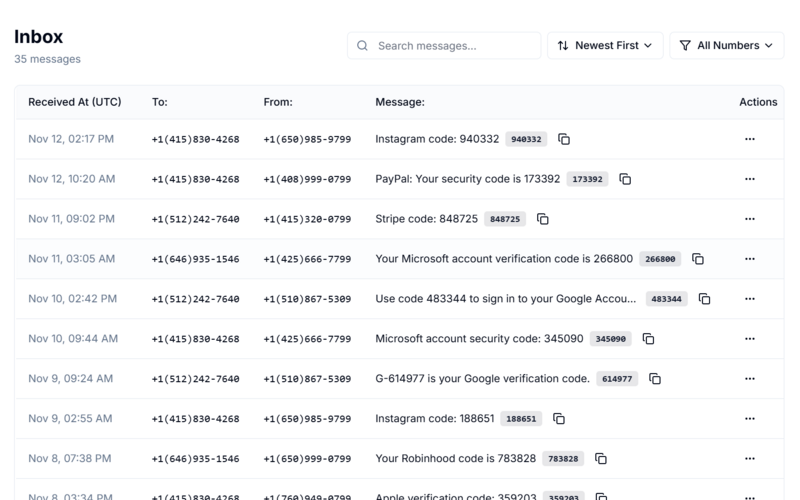Screen dimensions: 800x500
Task: Open the Newest First sort dropdown
Action: tap(605, 45)
